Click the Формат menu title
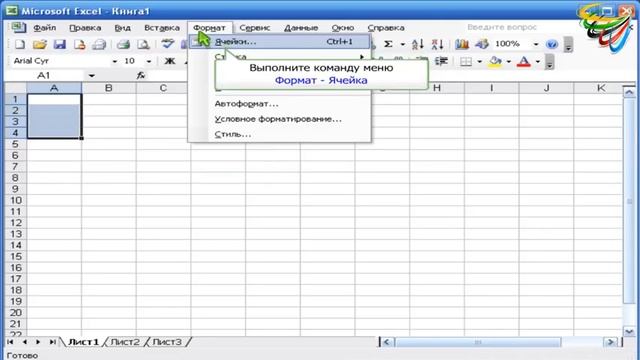This screenshot has width=640, height=360. [x=209, y=28]
